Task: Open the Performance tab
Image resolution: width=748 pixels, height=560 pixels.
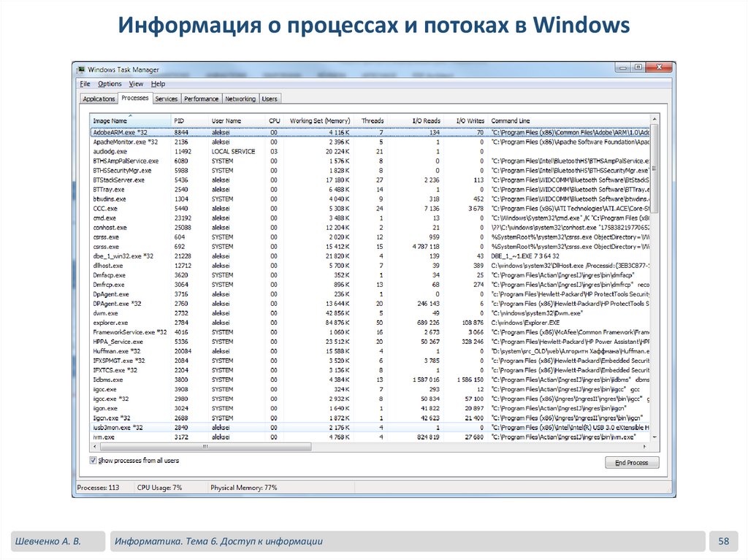Action: coord(201,99)
